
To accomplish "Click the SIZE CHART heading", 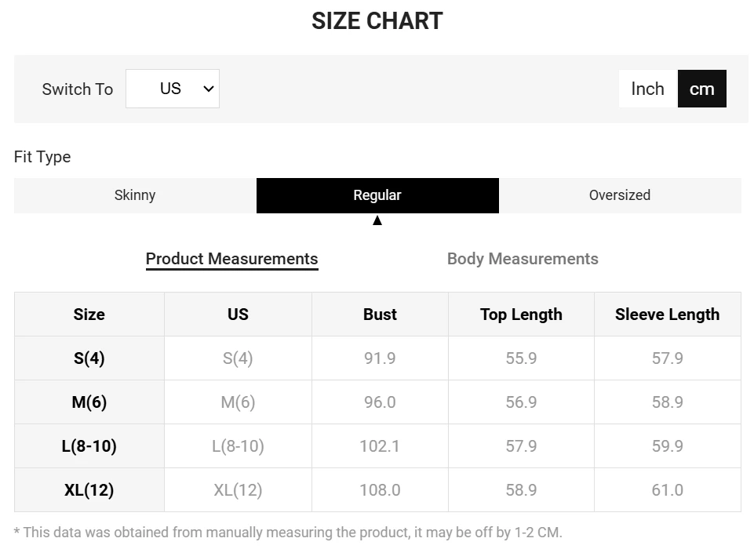I will pos(377,21).
